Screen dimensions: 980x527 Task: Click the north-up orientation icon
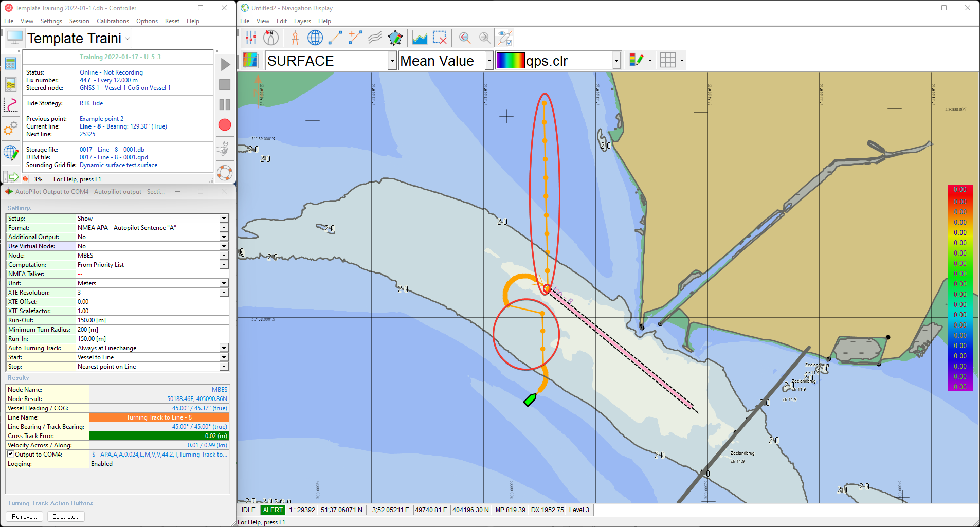click(x=271, y=38)
